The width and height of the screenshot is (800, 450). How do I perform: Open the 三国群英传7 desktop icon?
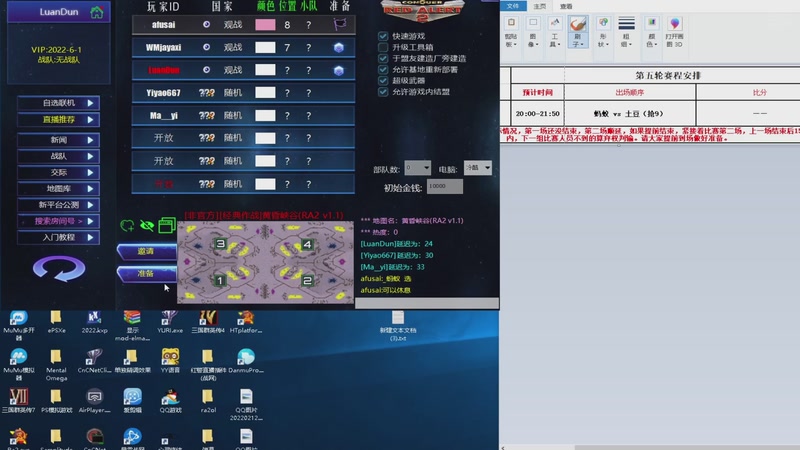pyautogui.click(x=18, y=401)
